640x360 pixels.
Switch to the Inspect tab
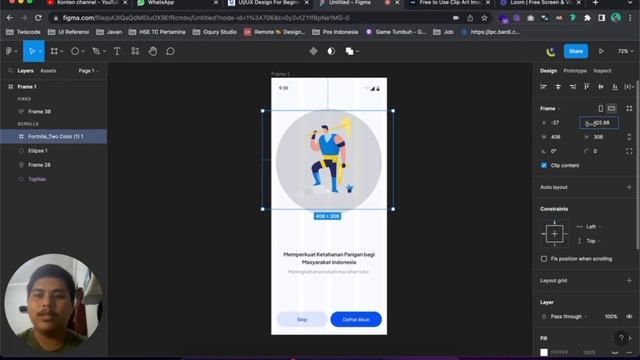click(x=602, y=71)
